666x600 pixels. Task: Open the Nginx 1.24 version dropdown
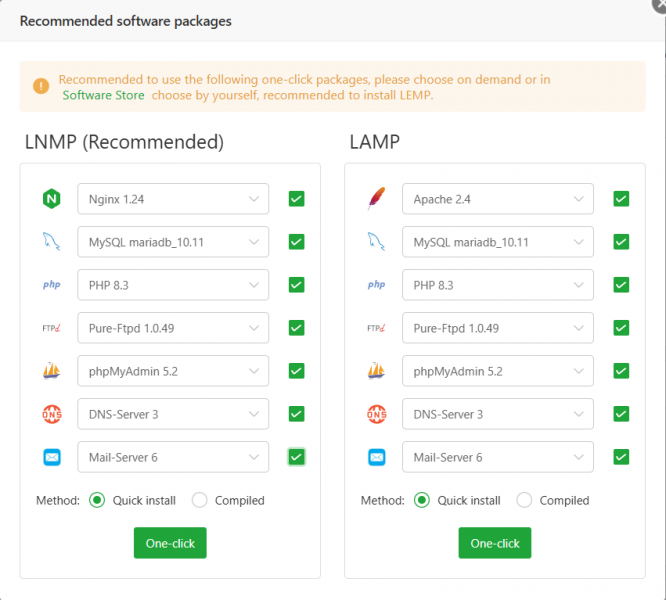(x=173, y=199)
